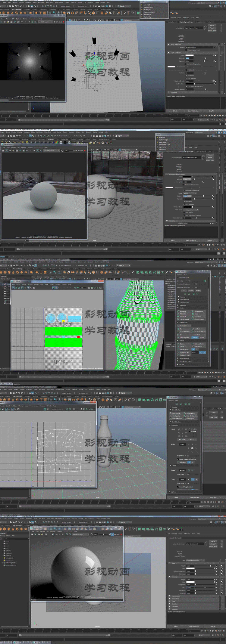This screenshot has width=226, height=644.
Task: Open the Portal Mode interior_only dropdown
Action: point(190,210)
